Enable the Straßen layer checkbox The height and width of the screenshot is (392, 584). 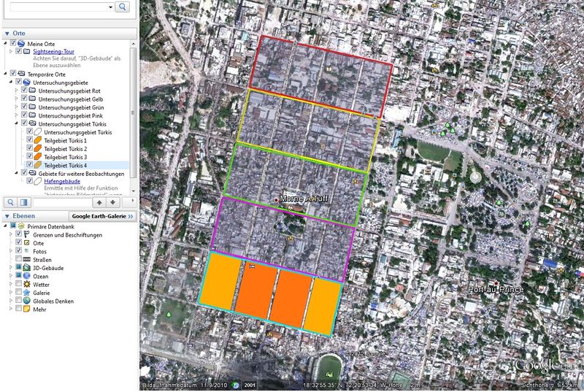pyautogui.click(x=18, y=259)
